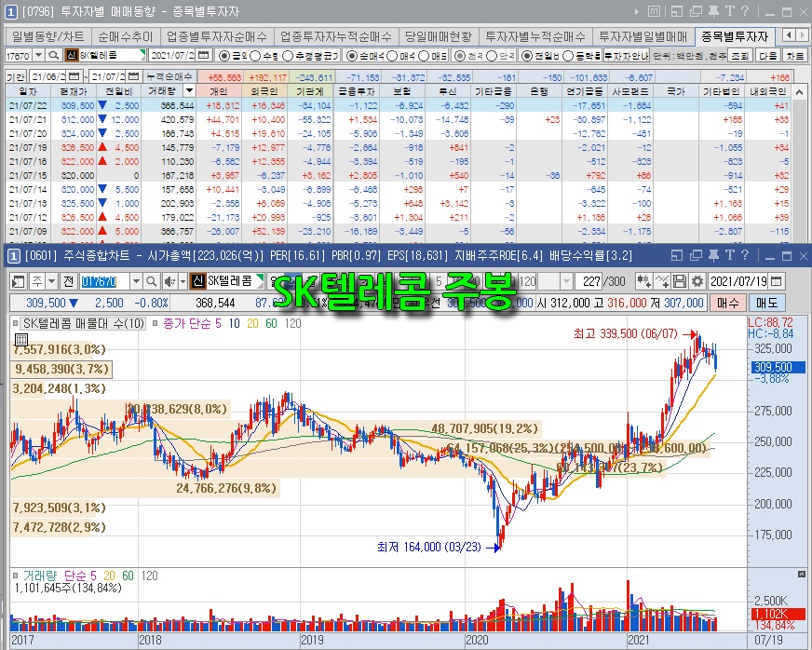Click the pin icon in chart window title bar
812x650 pixels.
(713, 255)
